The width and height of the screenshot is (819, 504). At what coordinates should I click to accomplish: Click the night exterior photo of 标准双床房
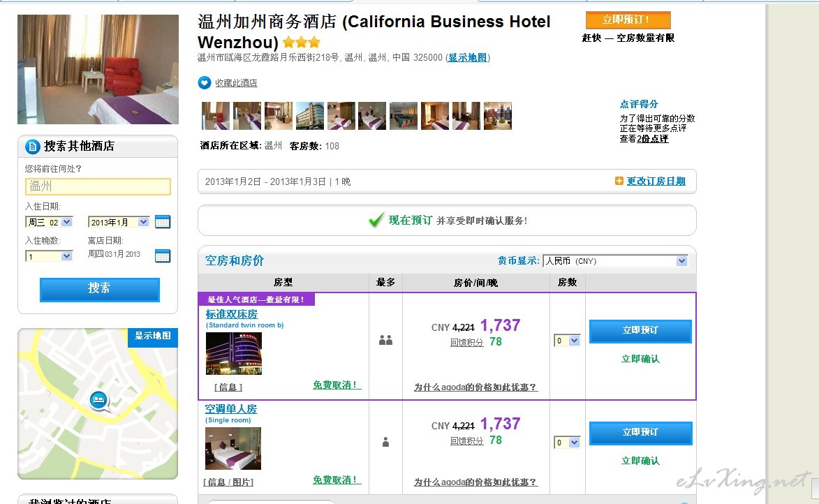(234, 353)
